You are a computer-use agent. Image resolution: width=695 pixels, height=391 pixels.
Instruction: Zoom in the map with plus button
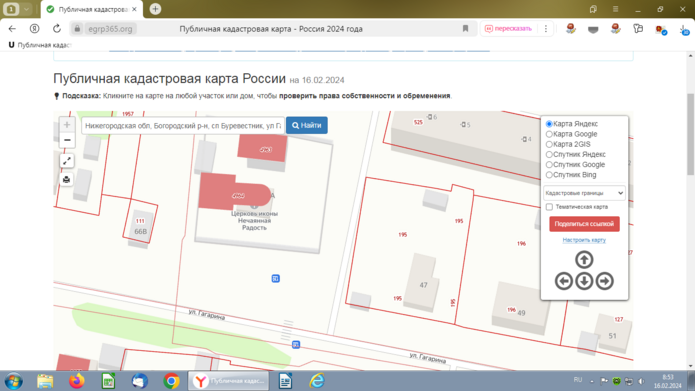[x=67, y=125]
